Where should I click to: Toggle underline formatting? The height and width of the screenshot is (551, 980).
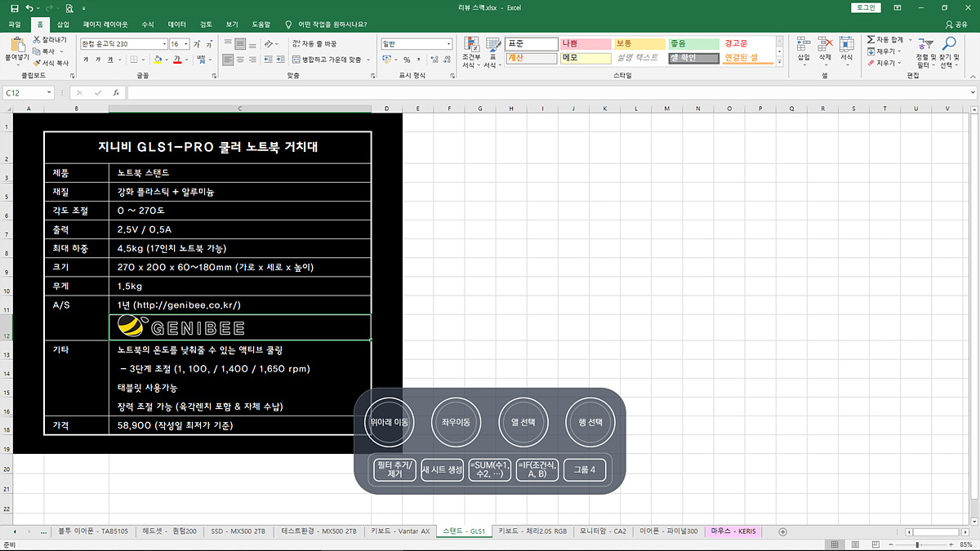point(109,60)
